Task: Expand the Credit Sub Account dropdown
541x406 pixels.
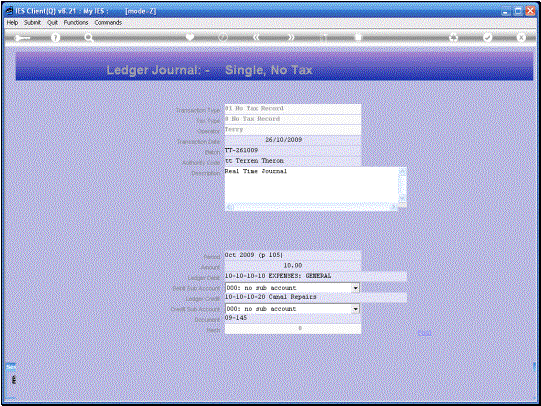Action: (355, 309)
